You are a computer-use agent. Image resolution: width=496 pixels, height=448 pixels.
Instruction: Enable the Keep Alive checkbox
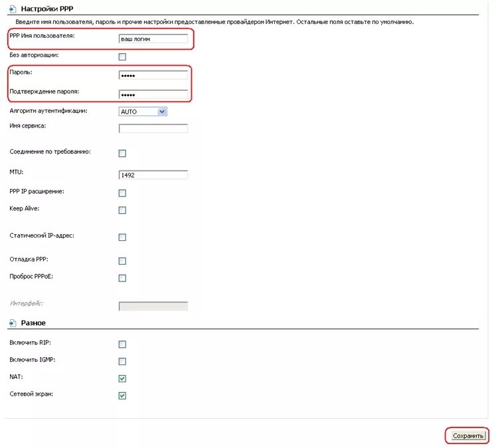point(122,210)
